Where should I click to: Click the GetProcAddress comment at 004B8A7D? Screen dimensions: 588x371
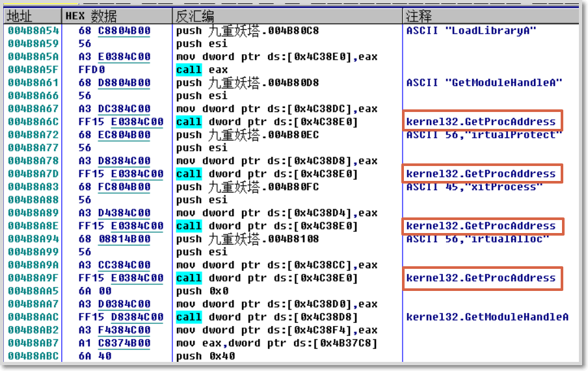coord(481,174)
